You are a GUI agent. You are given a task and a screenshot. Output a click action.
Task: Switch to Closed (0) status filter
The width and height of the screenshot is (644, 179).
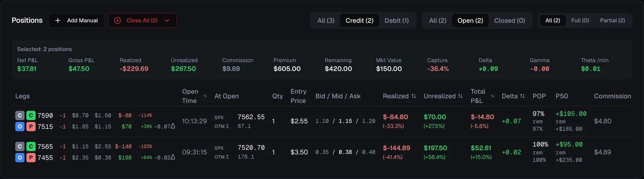[x=510, y=21]
